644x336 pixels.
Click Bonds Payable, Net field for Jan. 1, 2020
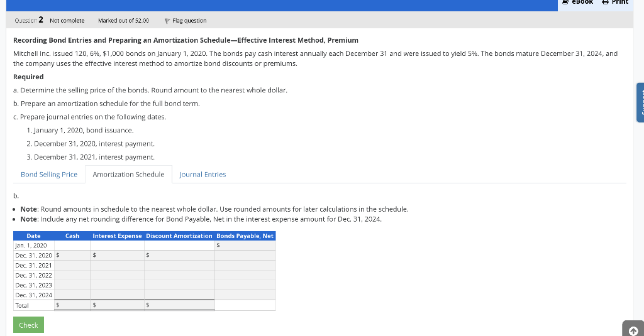click(245, 246)
